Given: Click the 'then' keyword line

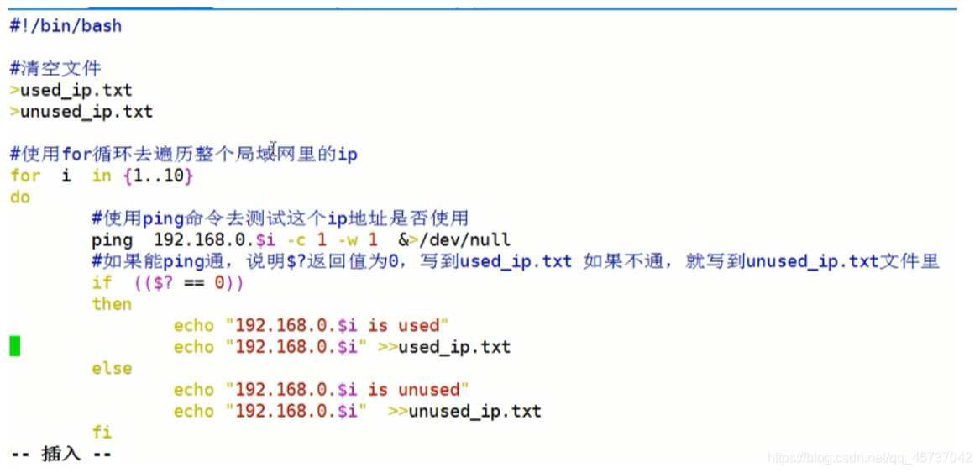Looking at the screenshot, I should (x=112, y=304).
